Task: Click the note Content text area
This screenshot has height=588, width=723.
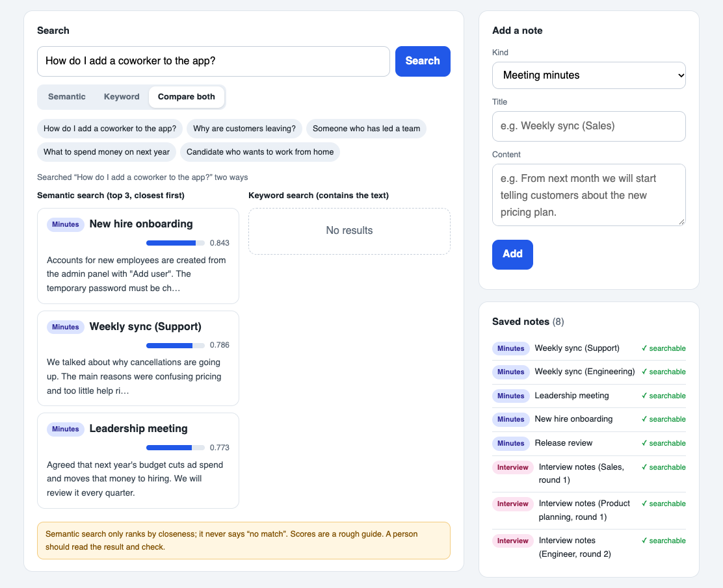Action: click(x=589, y=195)
